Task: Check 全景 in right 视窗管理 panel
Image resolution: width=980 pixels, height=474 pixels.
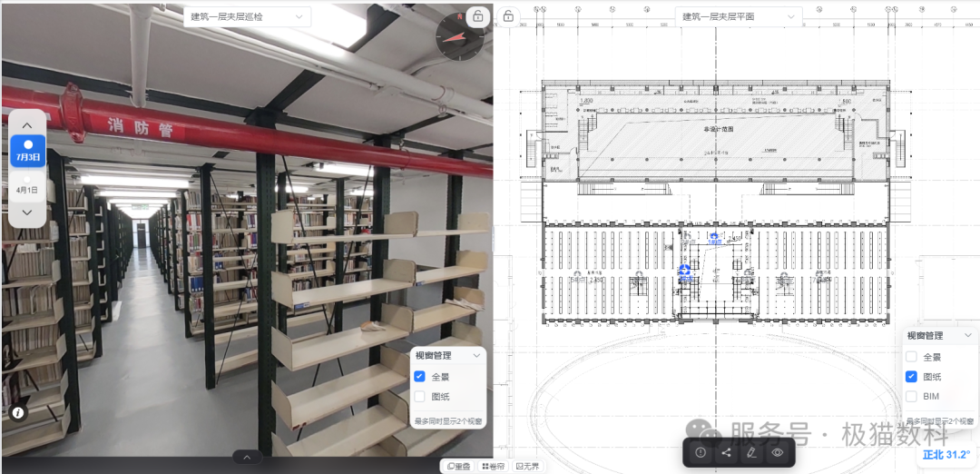Action: click(911, 357)
